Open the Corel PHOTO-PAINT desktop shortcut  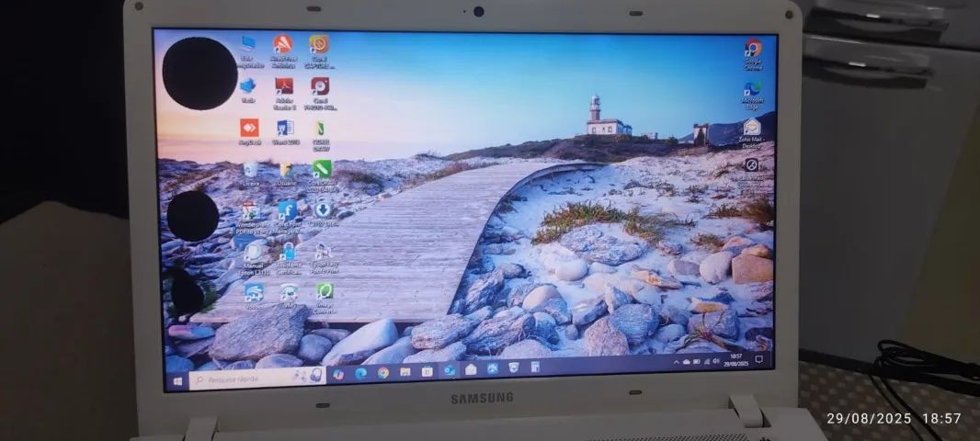pos(320,85)
